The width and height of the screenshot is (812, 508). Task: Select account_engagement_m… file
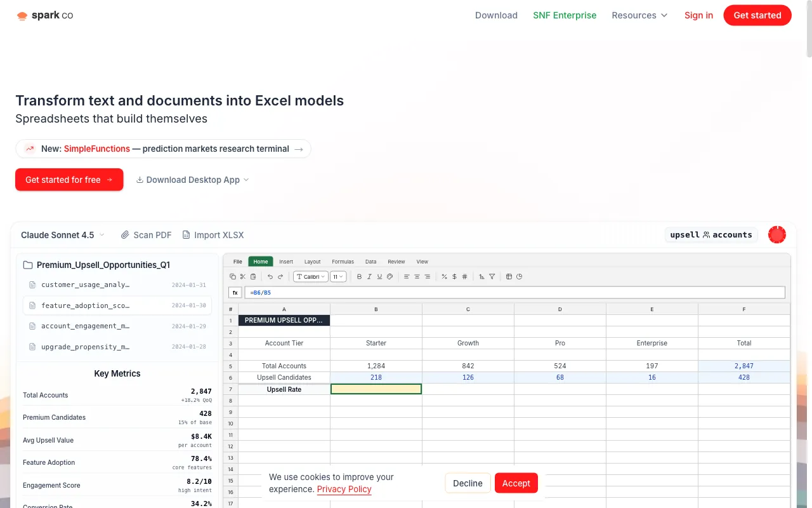click(117, 326)
